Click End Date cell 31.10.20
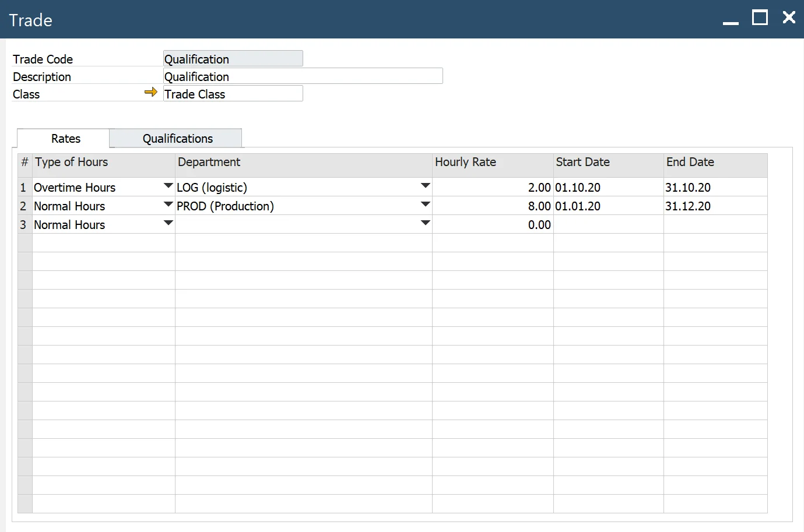Screen dimensions: 804x532 tap(715, 188)
